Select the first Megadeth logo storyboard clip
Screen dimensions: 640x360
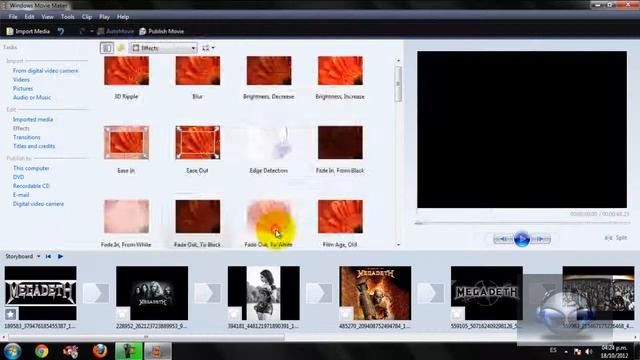40,293
